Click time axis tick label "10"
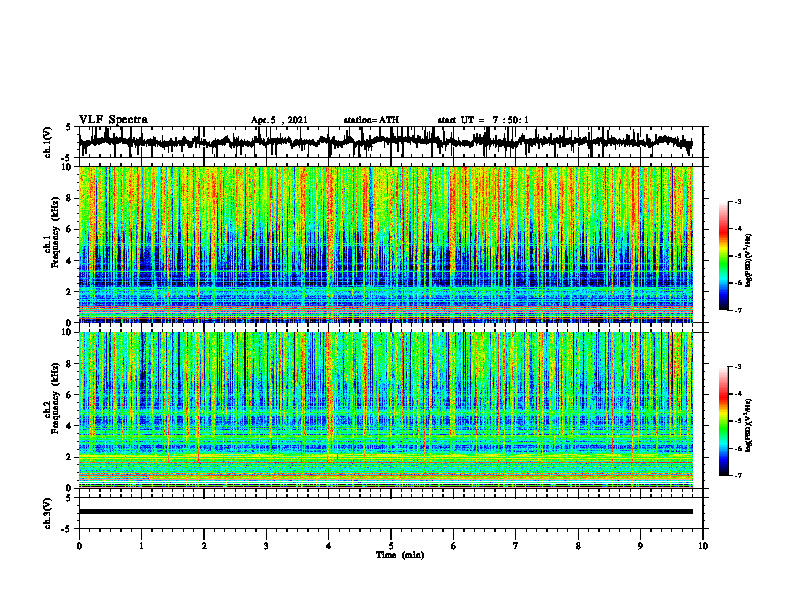792x612 pixels. (703, 546)
